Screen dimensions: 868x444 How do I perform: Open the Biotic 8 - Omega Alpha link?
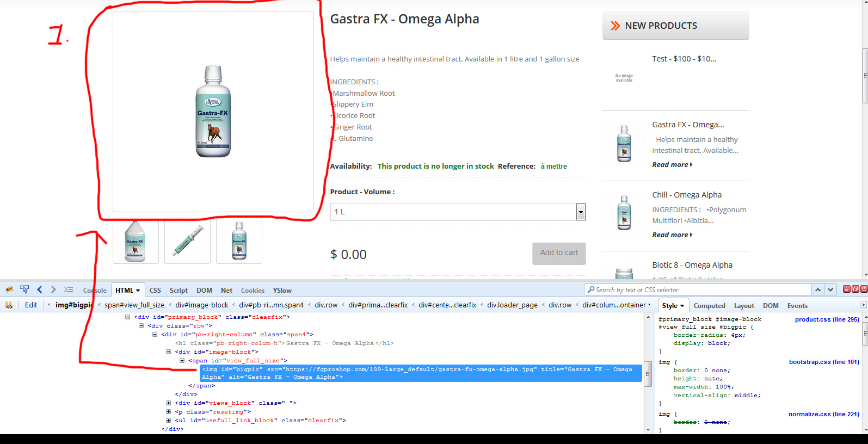[692, 265]
